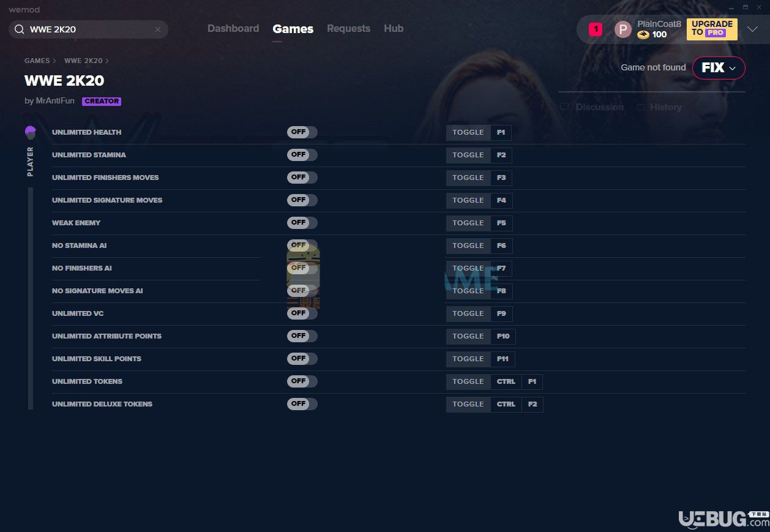Click the "UNLIMITED DELUXE TOKENS" cheat name
The width and height of the screenshot is (770, 532).
pos(102,404)
